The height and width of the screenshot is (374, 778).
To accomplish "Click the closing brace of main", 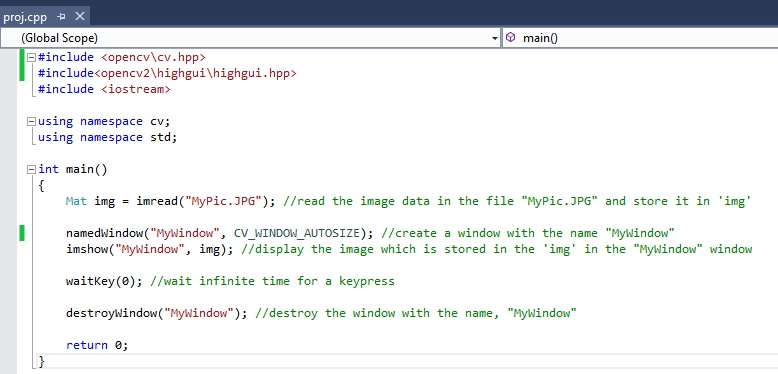I will 42,361.
